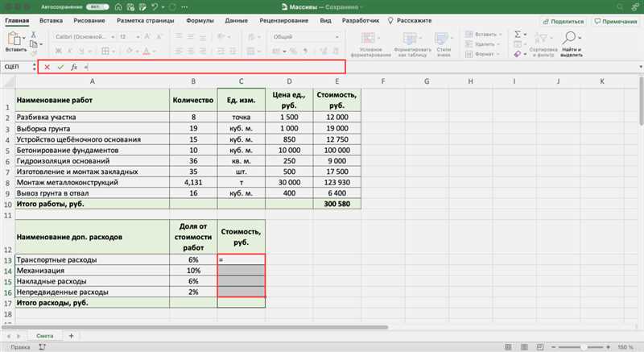Click the Name Box showing СЦЕП
Image resolution: width=644 pixels, height=352 pixels.
tap(16, 67)
